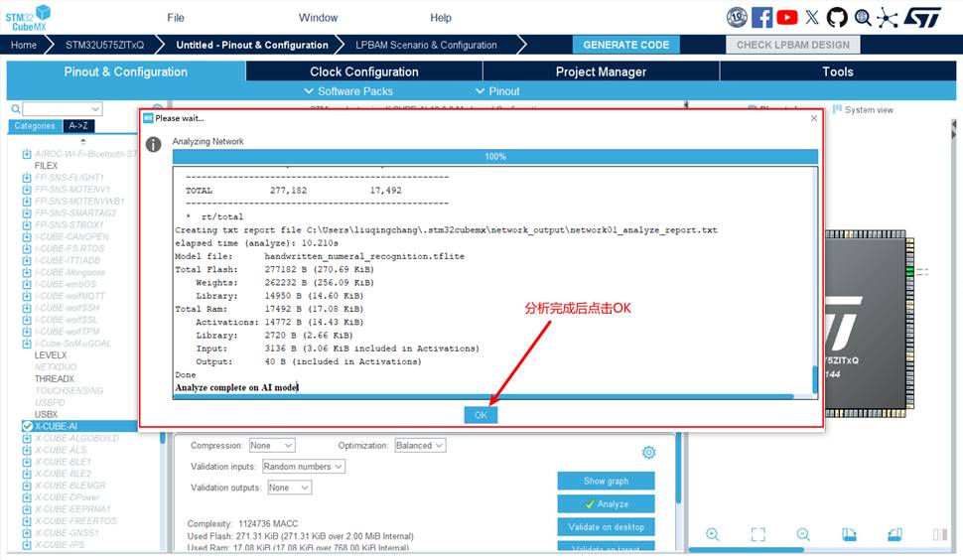963x560 pixels.
Task: Click the network community icon in top bar
Action: click(887, 17)
